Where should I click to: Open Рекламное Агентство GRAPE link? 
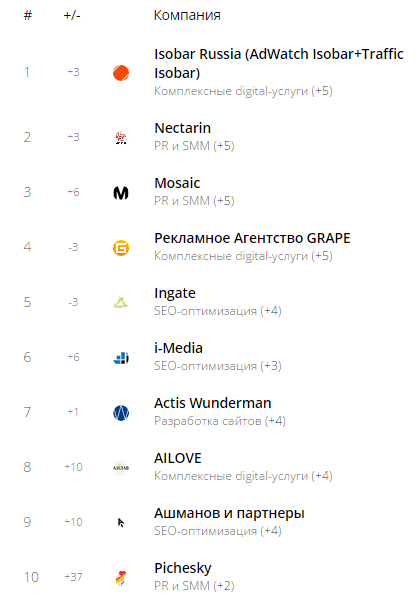[x=252, y=238]
